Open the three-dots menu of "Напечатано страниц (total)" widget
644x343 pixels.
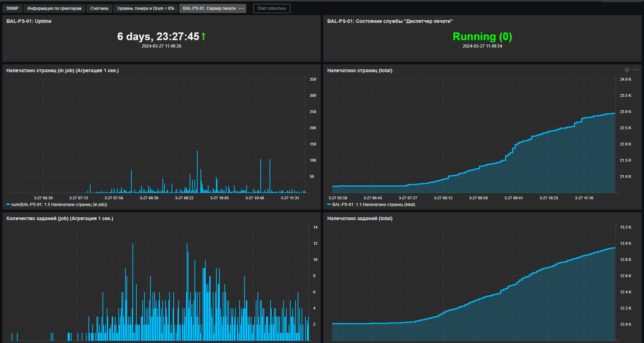point(636,70)
